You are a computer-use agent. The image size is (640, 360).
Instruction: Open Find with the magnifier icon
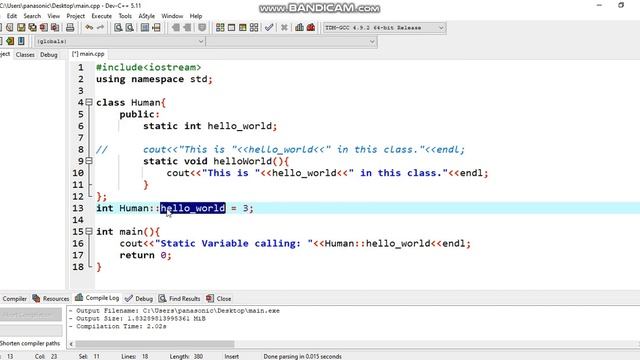[118, 28]
